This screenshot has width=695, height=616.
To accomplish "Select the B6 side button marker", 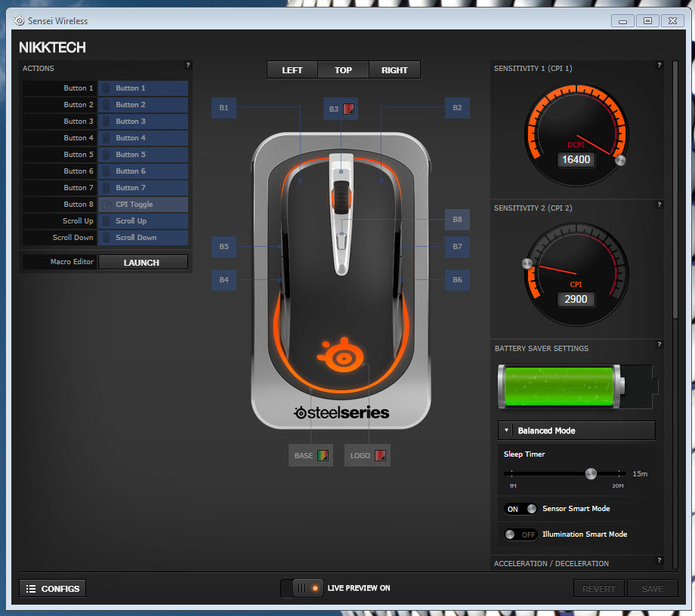I will [x=458, y=280].
